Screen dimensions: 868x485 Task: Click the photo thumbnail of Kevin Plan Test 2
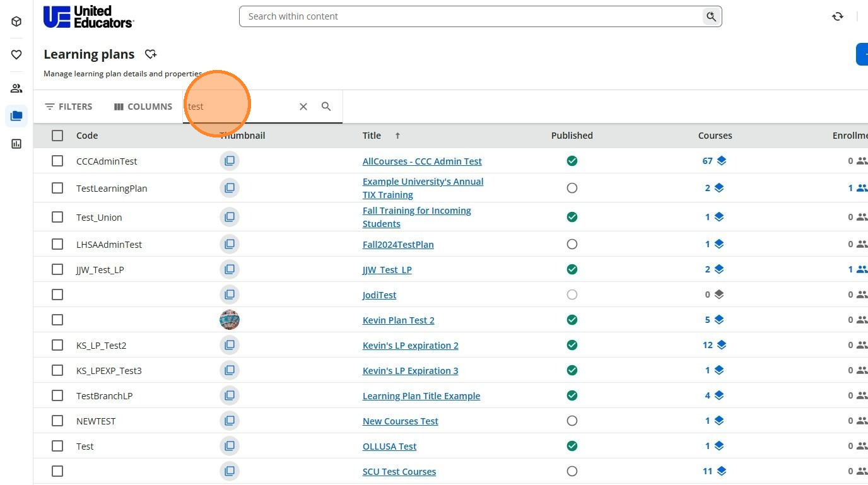(230, 320)
